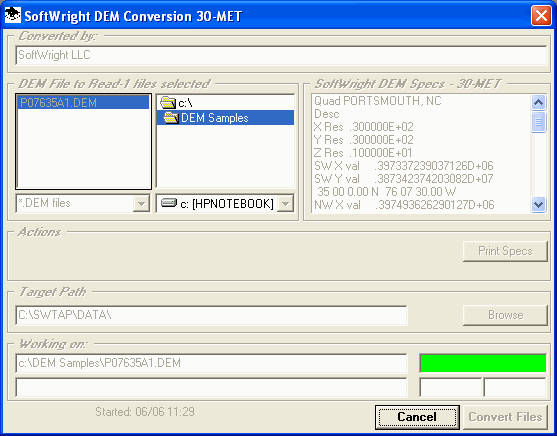Click the scroll down arrow in DEM Specs
Screen dimensions: 557x436
538,205
